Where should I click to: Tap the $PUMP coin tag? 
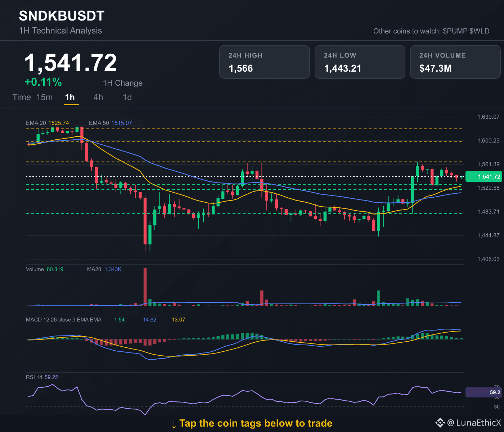[455, 31]
